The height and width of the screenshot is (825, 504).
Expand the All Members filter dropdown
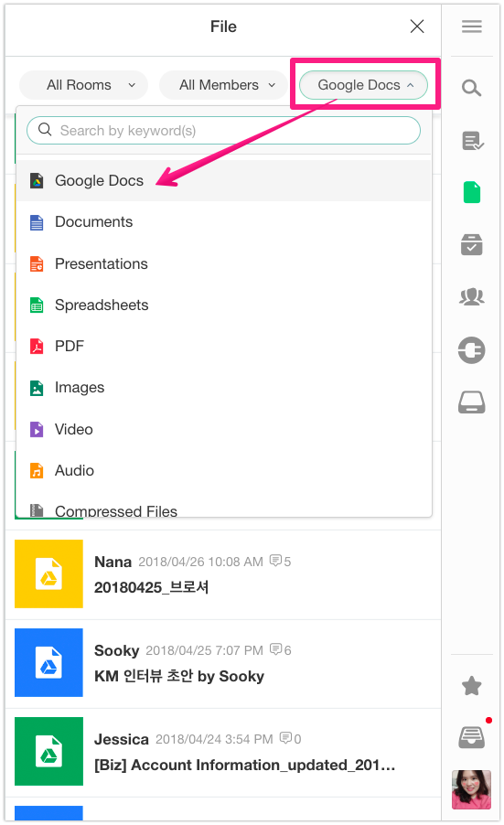(x=223, y=85)
